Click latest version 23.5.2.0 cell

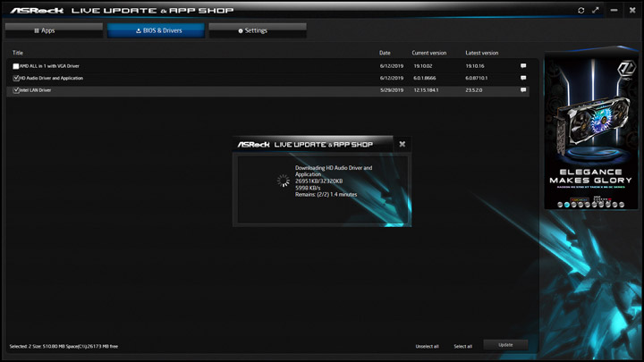[x=474, y=90]
